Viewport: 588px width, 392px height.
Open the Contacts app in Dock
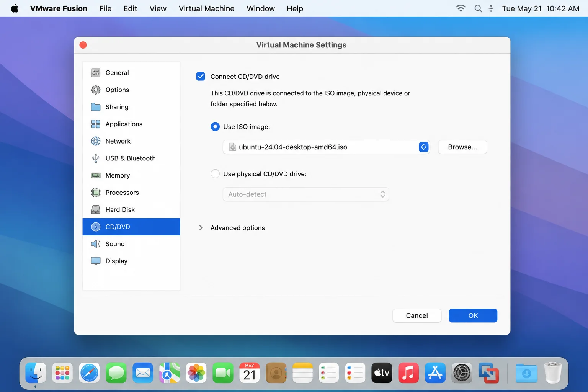pos(276,373)
